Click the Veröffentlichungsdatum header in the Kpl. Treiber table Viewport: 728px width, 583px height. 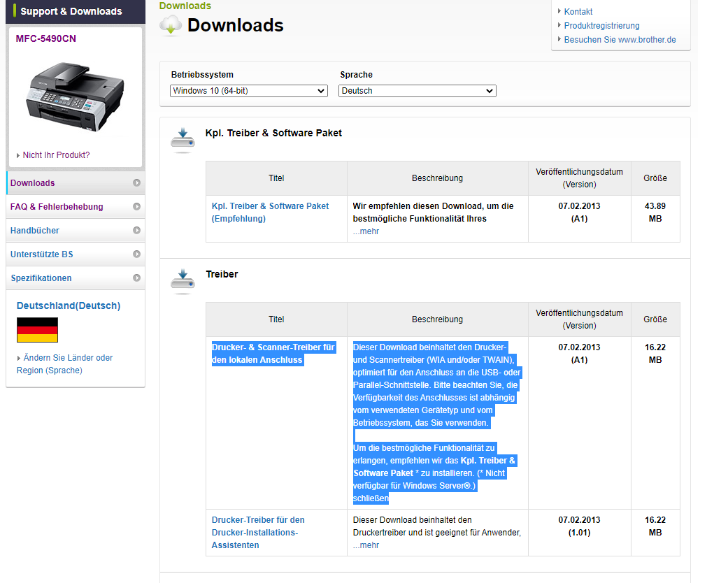(579, 178)
